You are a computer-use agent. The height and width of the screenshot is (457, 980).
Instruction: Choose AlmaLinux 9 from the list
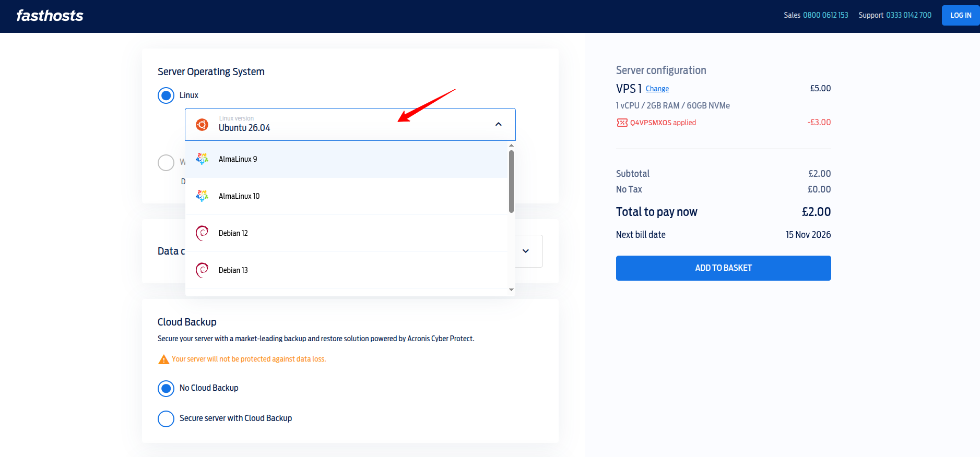coord(347,159)
